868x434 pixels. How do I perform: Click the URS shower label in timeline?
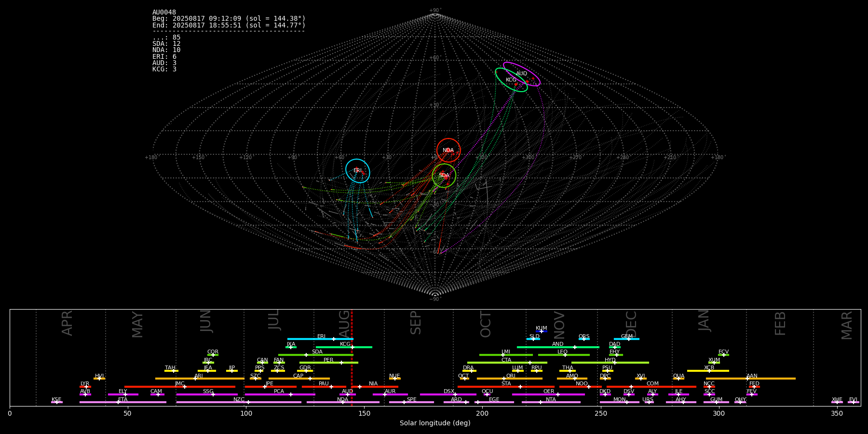tap(648, 400)
